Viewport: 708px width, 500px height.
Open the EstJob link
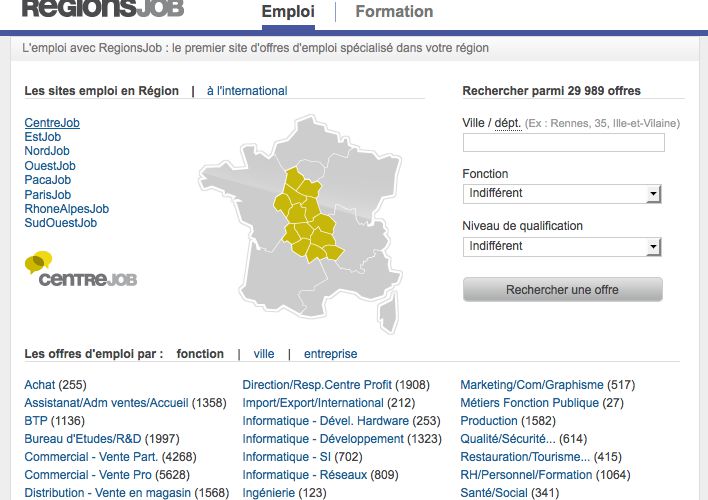pyautogui.click(x=42, y=137)
